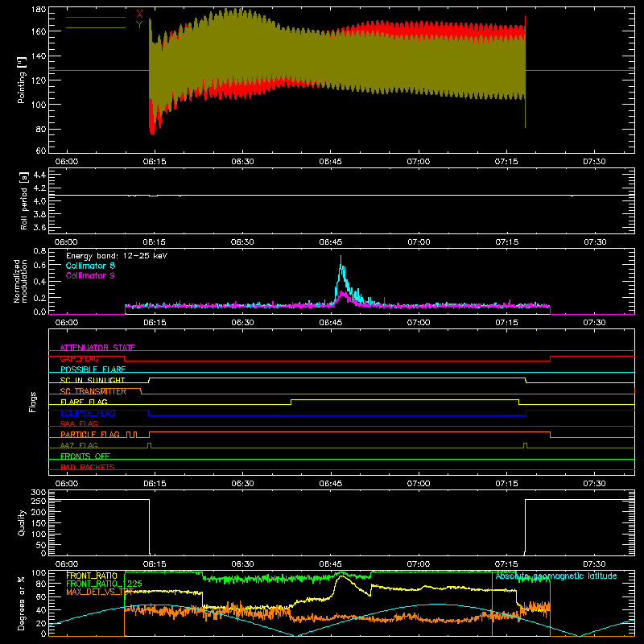This screenshot has width=644, height=644.
Task: Click the yellow FRONT_RATIO curve peak
Action: point(341,576)
